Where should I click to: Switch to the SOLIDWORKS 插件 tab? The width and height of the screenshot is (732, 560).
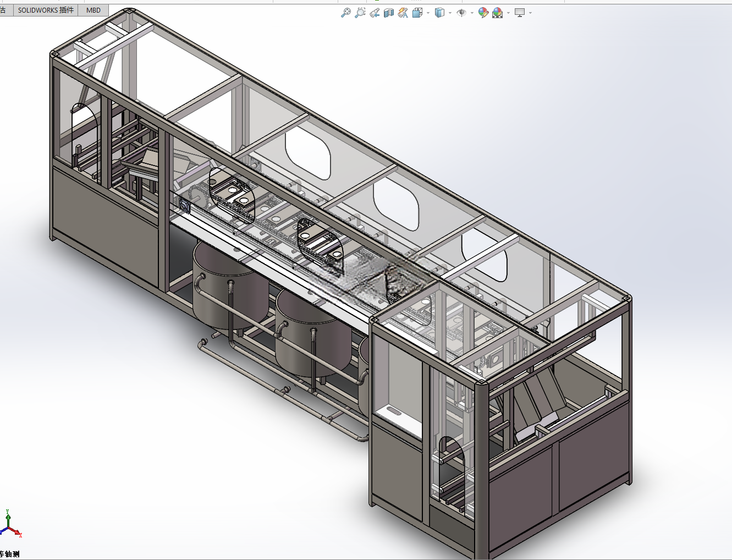(x=46, y=10)
